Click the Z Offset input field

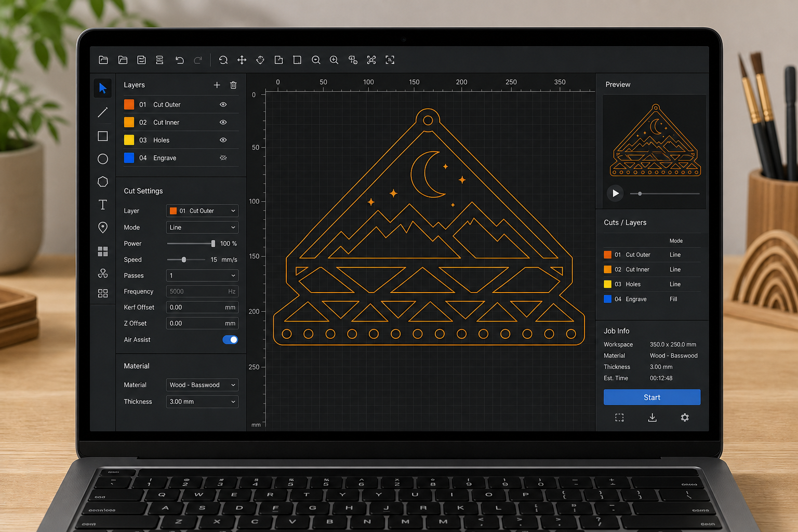[202, 323]
